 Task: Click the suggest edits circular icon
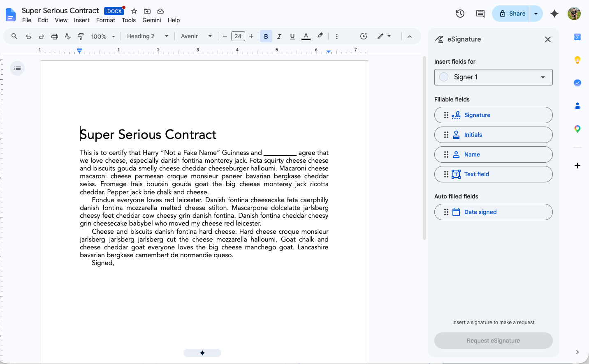pos(364,36)
